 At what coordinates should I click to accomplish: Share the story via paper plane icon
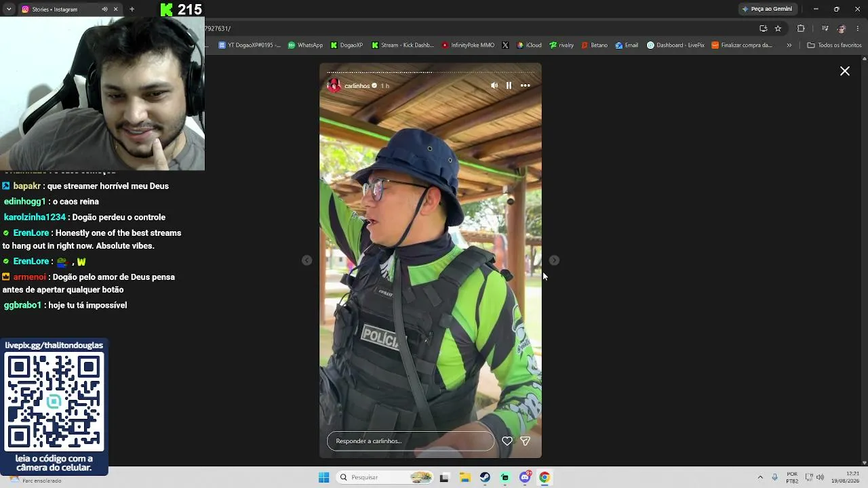click(x=525, y=441)
